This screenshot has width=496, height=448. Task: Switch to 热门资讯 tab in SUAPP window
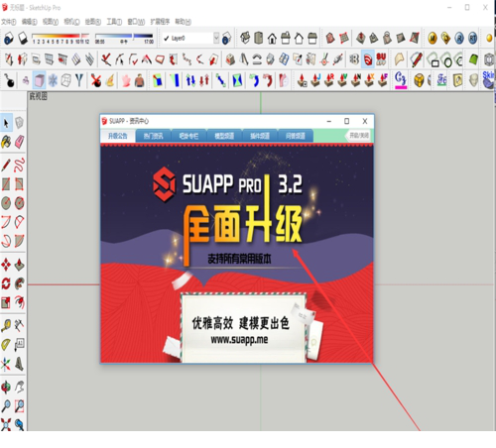pyautogui.click(x=154, y=136)
